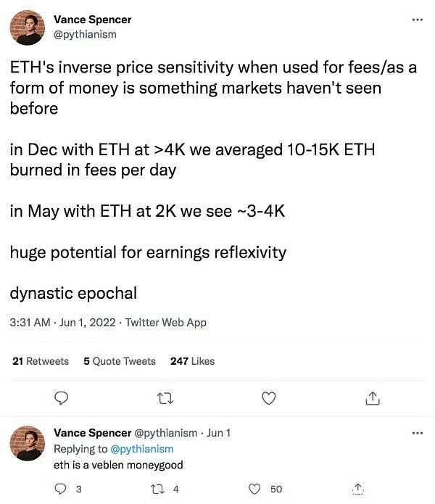Open more options on main tweet
The width and height of the screenshot is (435, 504).
(x=417, y=20)
